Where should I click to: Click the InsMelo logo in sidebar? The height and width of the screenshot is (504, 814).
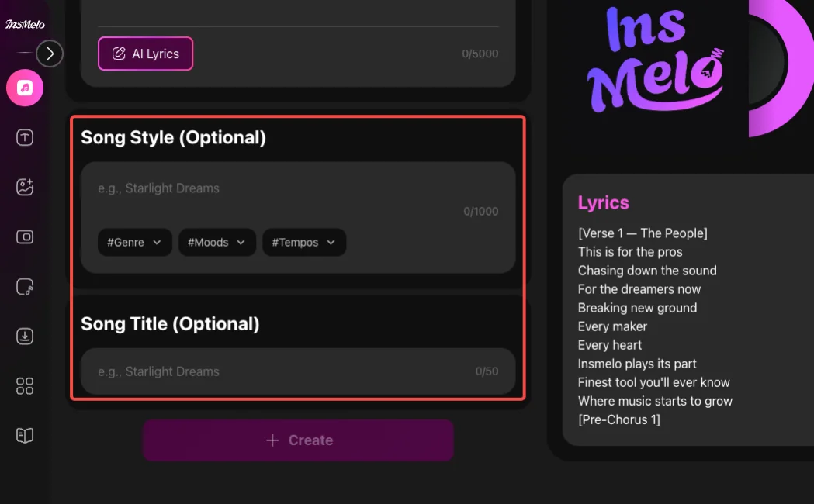pyautogui.click(x=25, y=24)
